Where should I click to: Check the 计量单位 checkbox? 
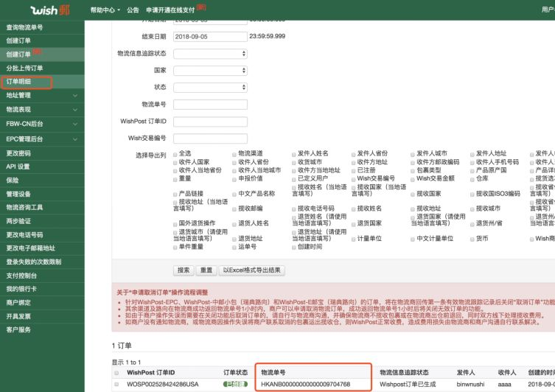(x=353, y=239)
